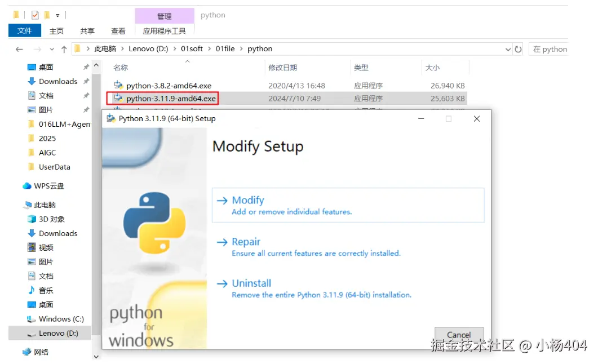Image resolution: width=598 pixels, height=364 pixels.
Task: Open the 查看 ribbon tab
Action: click(118, 31)
